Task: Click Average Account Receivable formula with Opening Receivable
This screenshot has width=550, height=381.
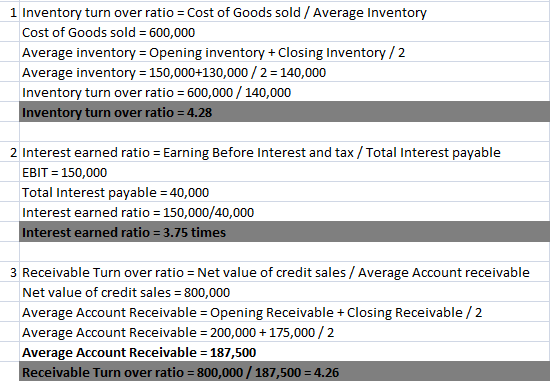Action: tap(284, 312)
